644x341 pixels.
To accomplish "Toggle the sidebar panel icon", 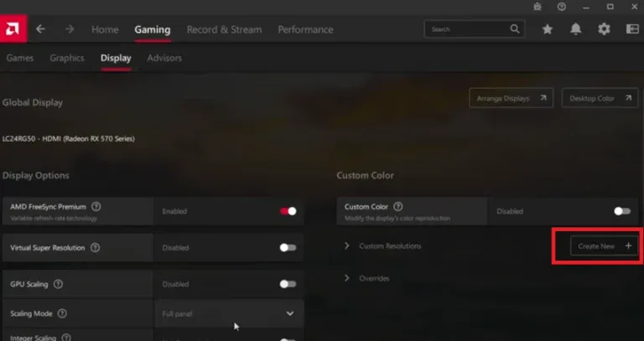I will pyautogui.click(x=632, y=29).
